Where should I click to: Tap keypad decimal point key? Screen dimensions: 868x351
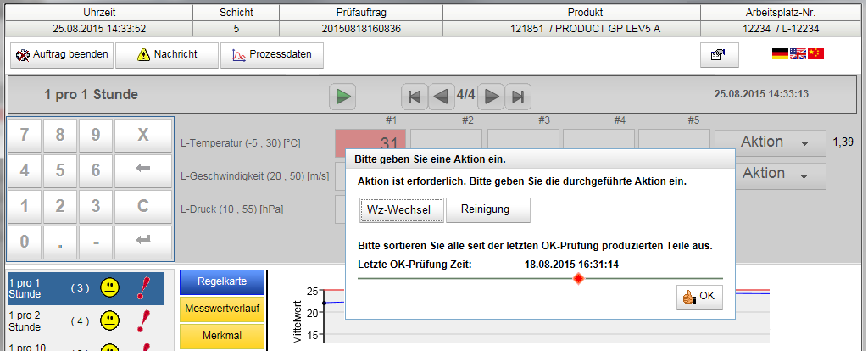tap(60, 242)
